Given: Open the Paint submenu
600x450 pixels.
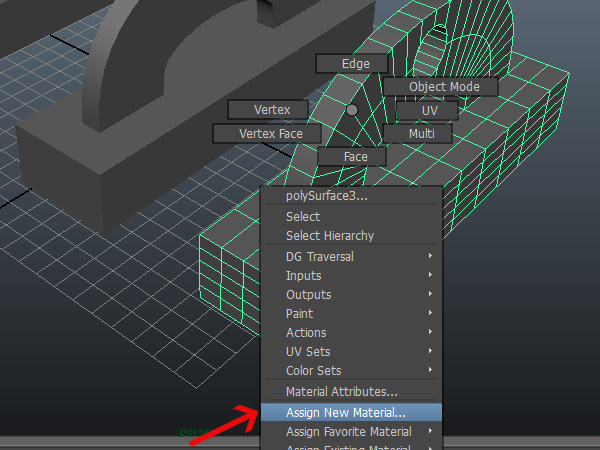Looking at the screenshot, I should tap(351, 313).
